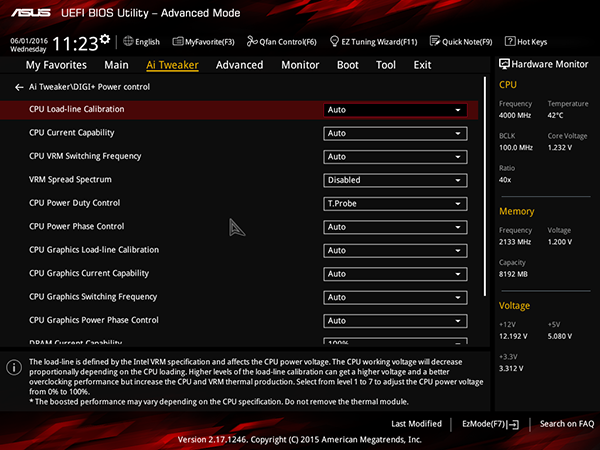
Task: Open CPU Current Capability dropdown
Action: click(x=395, y=134)
